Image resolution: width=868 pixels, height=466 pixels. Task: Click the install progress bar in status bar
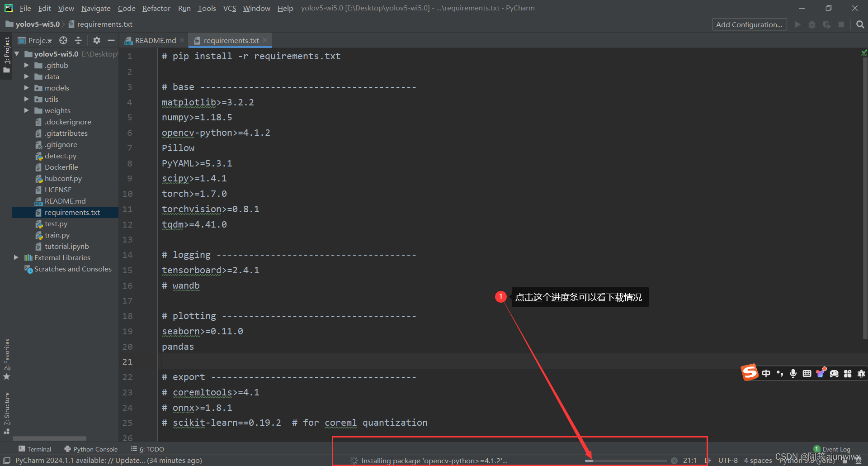tap(626, 461)
